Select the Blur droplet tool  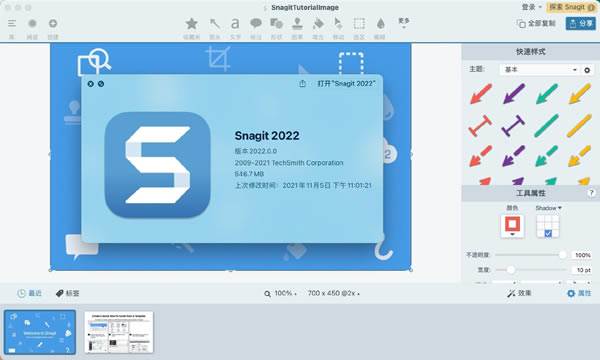pos(380,24)
